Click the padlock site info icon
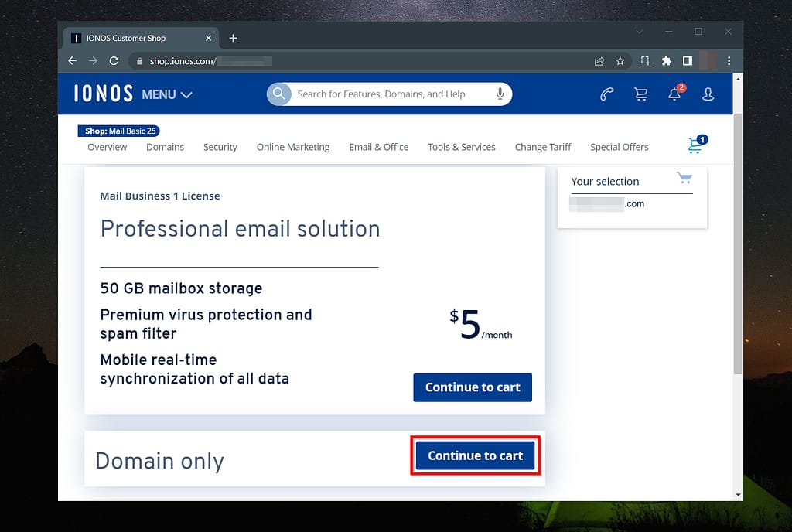This screenshot has height=532, width=792. click(x=139, y=61)
